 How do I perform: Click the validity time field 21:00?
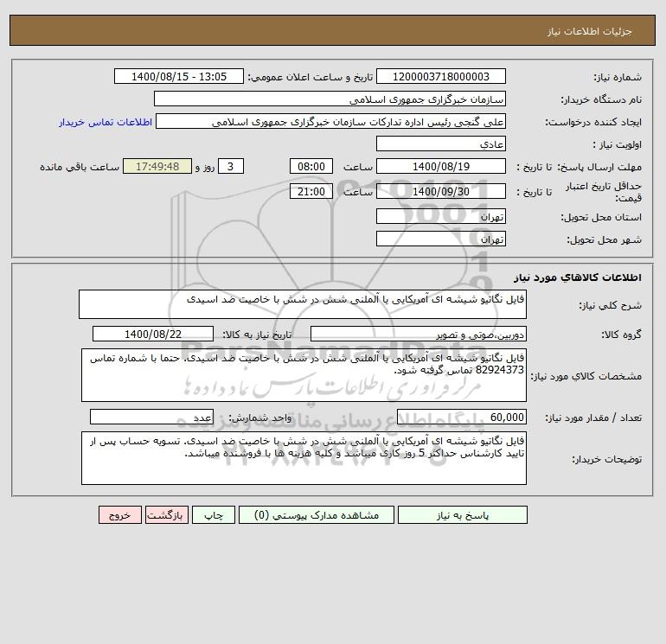(x=311, y=191)
